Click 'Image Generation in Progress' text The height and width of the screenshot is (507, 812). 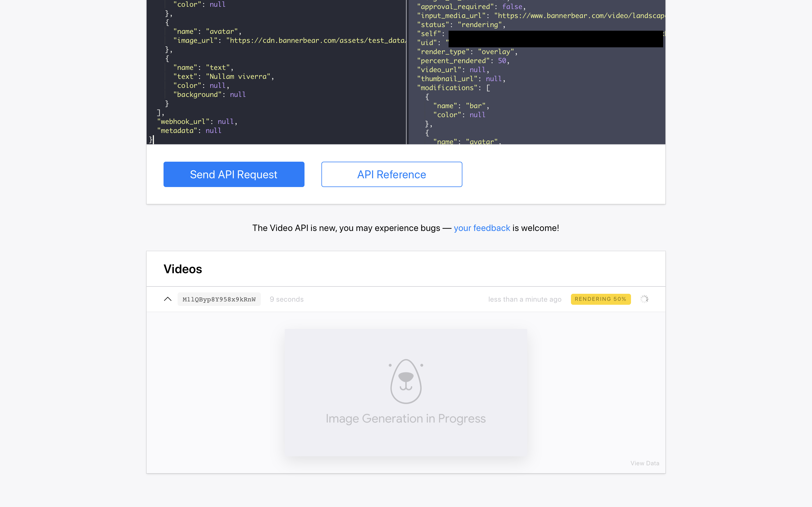[x=406, y=419]
